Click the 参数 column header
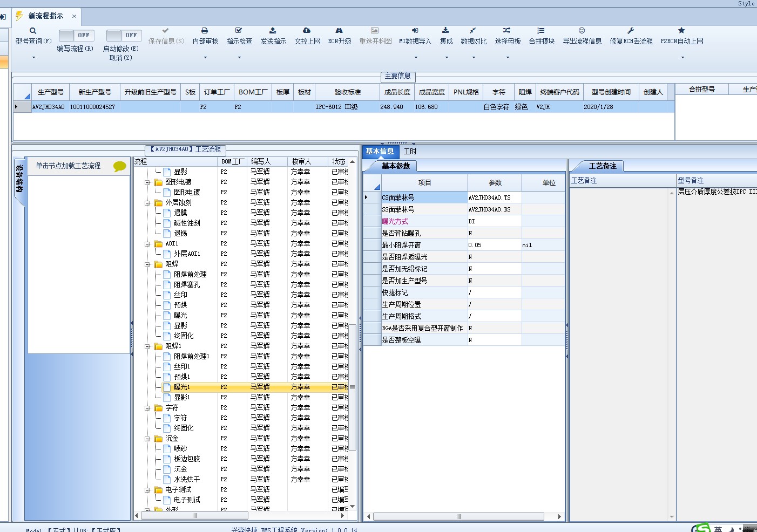Screen dimensions: 757x532 pyautogui.click(x=495, y=183)
